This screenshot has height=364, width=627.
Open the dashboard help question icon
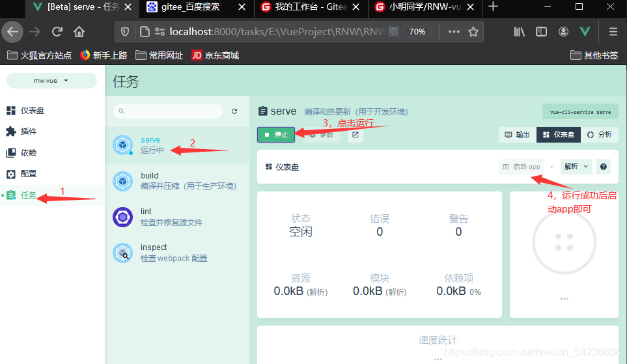pos(604,167)
